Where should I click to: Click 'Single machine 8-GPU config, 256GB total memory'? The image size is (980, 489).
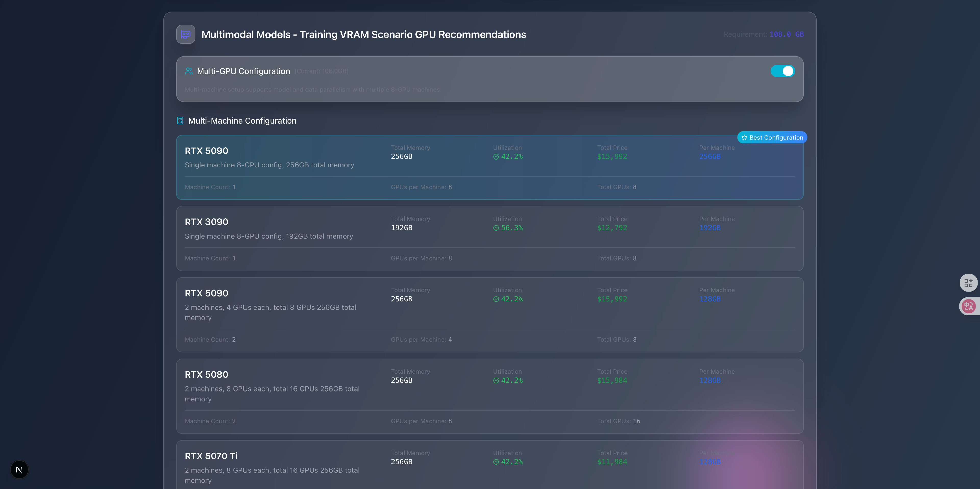pos(269,165)
